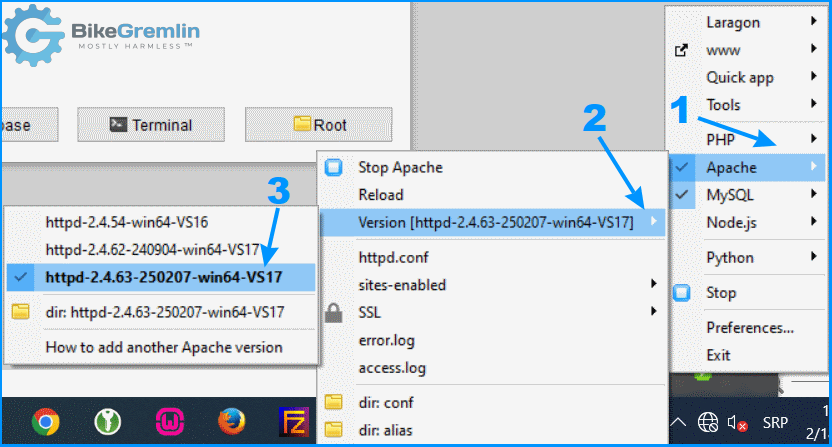Show hidden tray icons chevron
The width and height of the screenshot is (832, 447).
pos(678,423)
